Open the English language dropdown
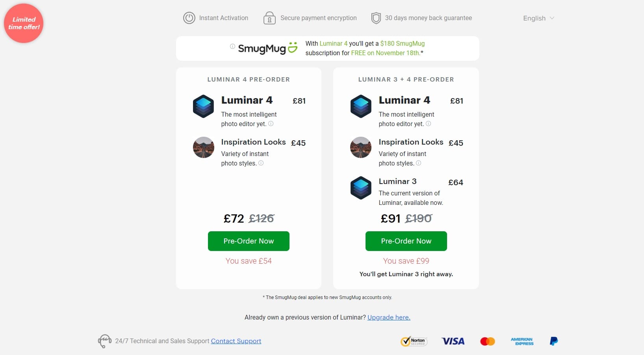 click(x=538, y=18)
